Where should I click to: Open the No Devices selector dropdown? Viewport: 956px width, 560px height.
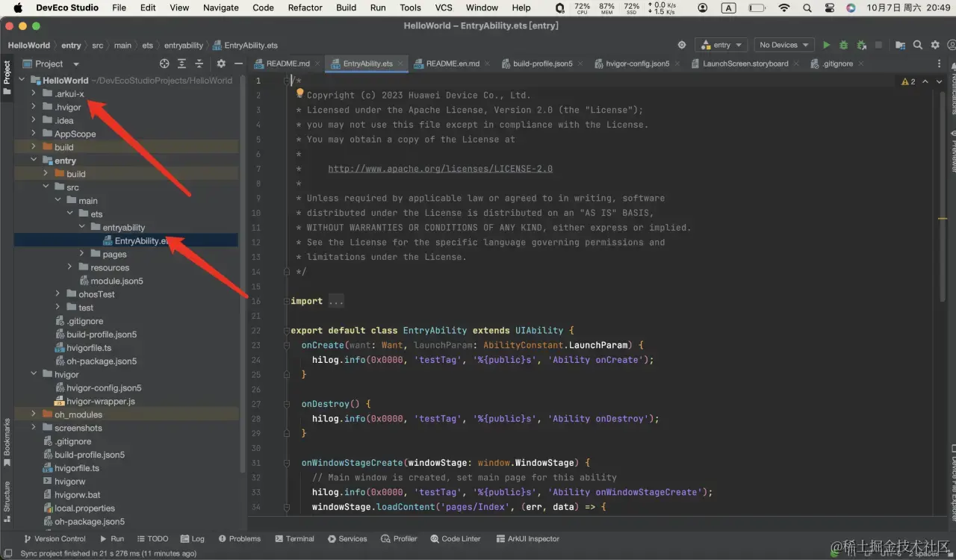point(783,45)
